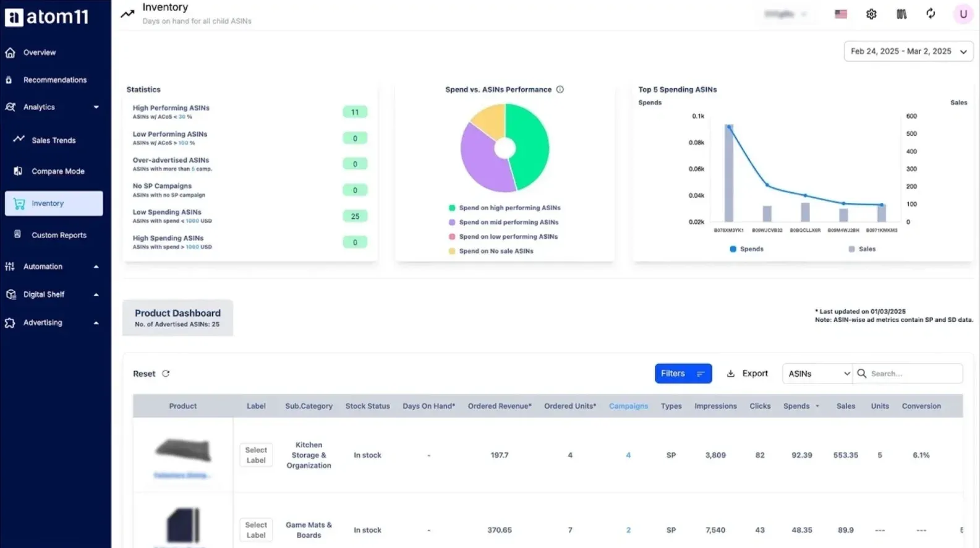Click the Sales Trends line icon
This screenshot has height=548, width=980.
coord(19,139)
